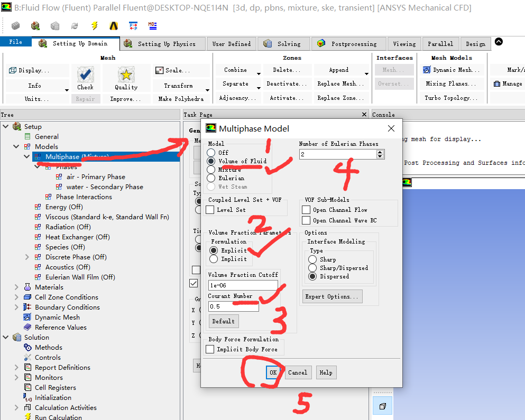Open the File menu

tap(16, 42)
